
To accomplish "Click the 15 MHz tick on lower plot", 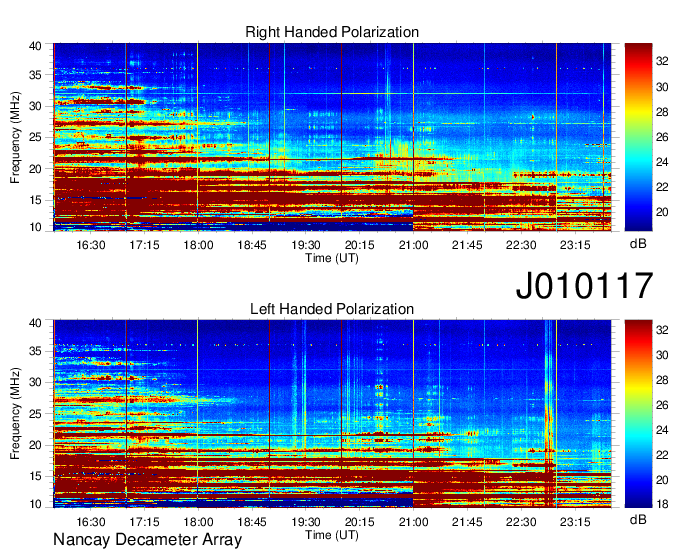I will click(35, 476).
